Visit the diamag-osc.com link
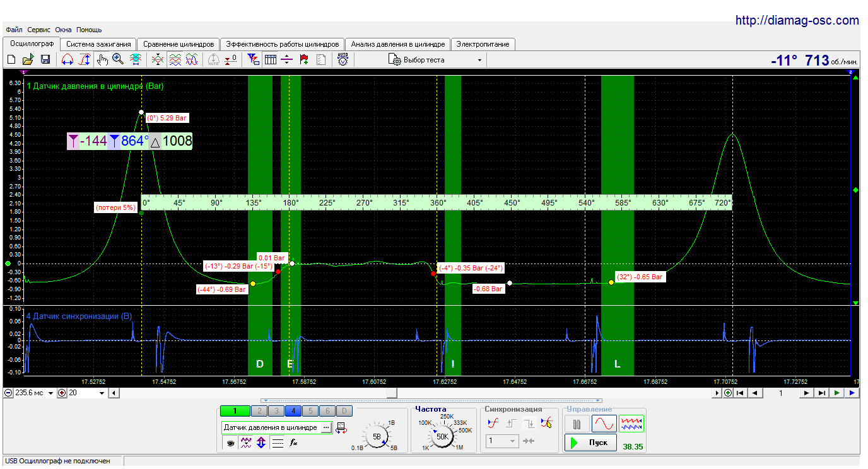The image size is (868, 469). [797, 20]
